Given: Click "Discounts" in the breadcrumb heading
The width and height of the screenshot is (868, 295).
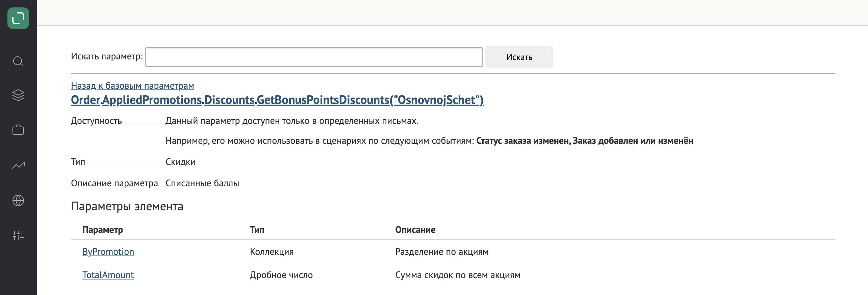Looking at the screenshot, I should 229,100.
